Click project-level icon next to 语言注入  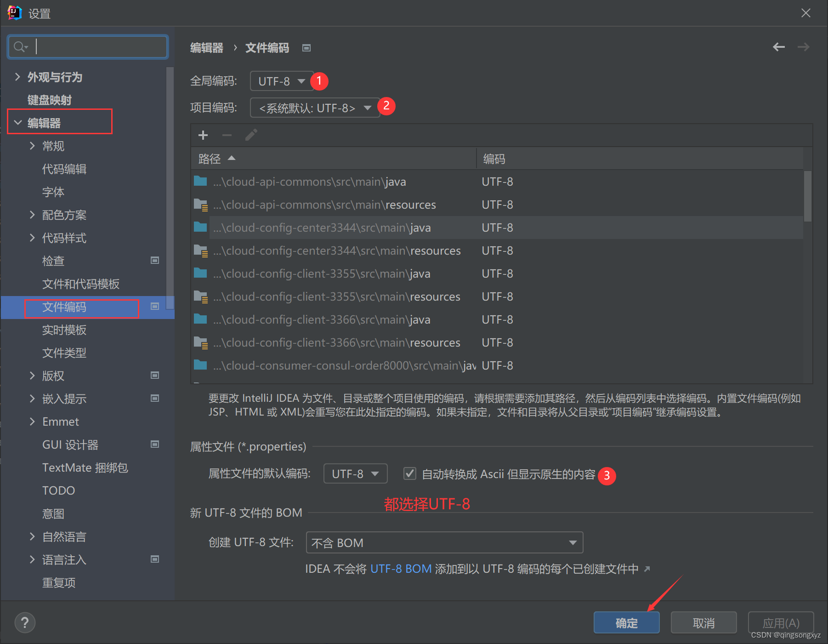[155, 559]
